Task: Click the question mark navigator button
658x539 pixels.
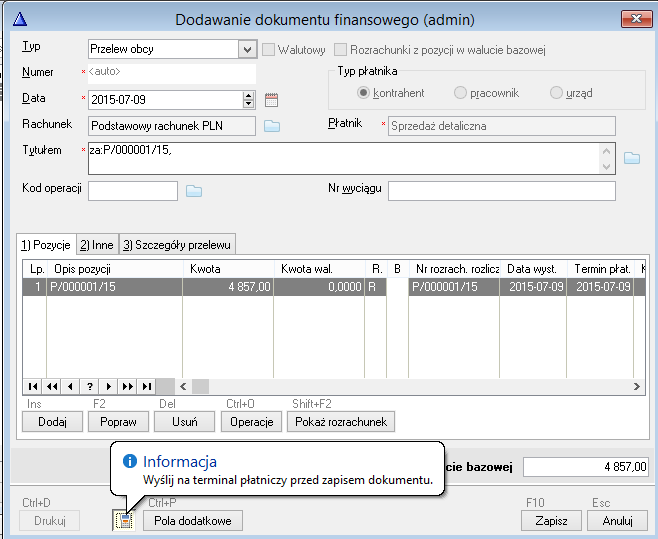Action: 89,386
